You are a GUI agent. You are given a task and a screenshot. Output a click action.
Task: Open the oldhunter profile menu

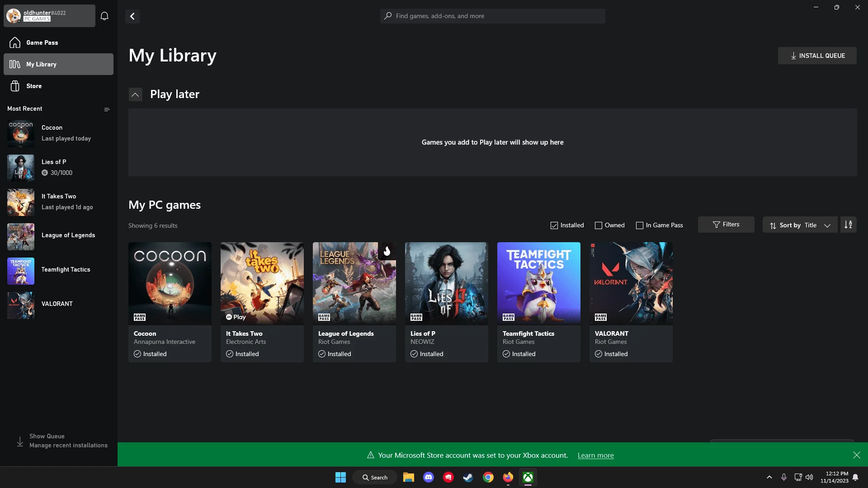pyautogui.click(x=50, y=16)
